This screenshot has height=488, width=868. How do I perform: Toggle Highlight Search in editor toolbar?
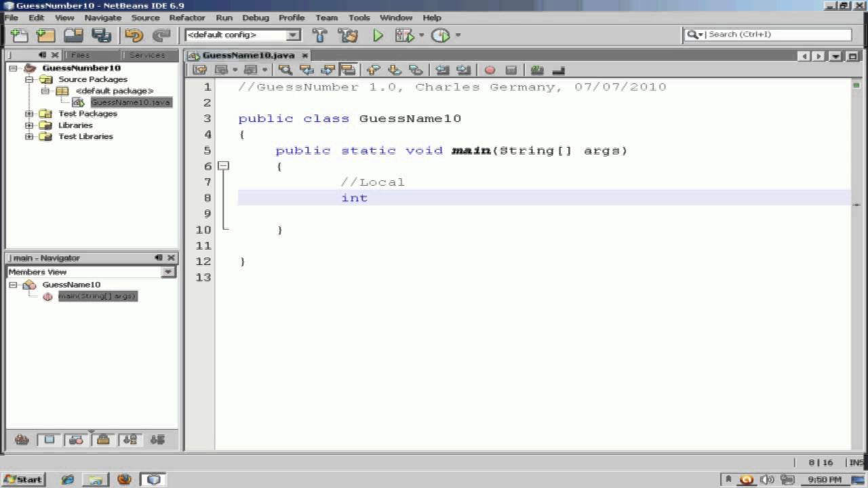(348, 70)
